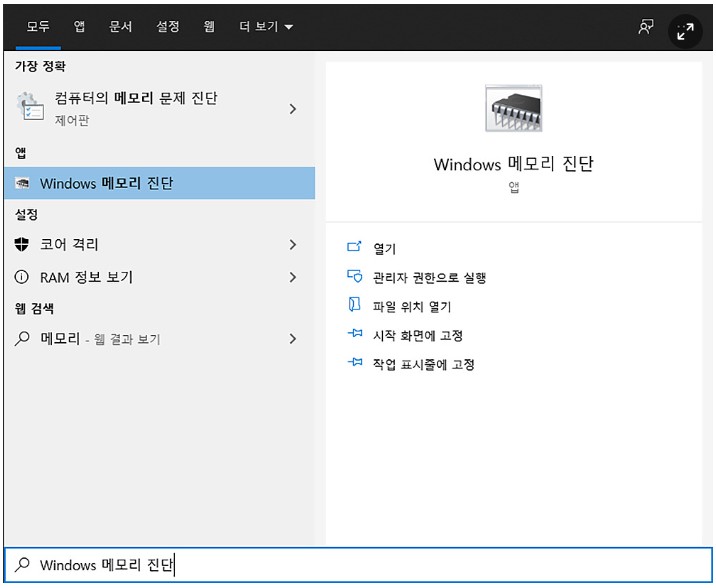Click the 열기 open icon
This screenshot has height=588, width=716.
[354, 247]
